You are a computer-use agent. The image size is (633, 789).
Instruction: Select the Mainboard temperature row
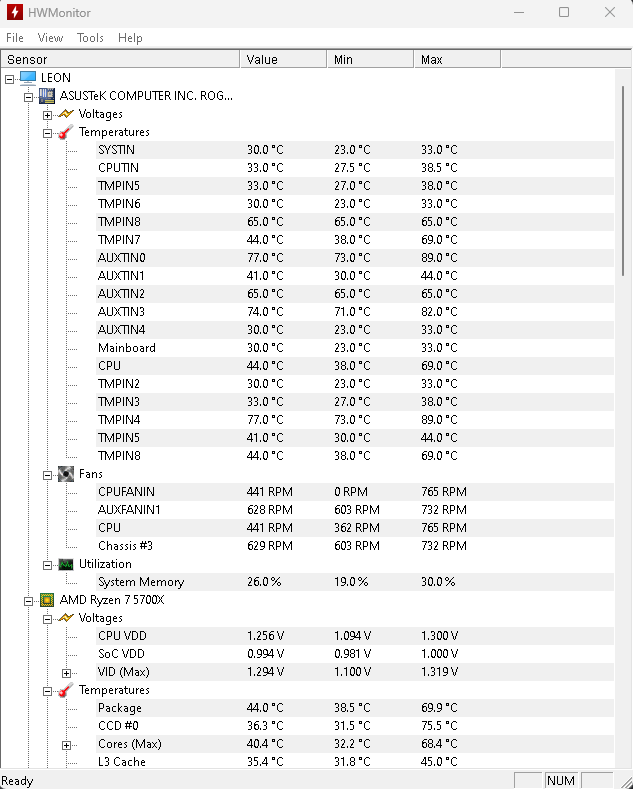click(x=355, y=348)
